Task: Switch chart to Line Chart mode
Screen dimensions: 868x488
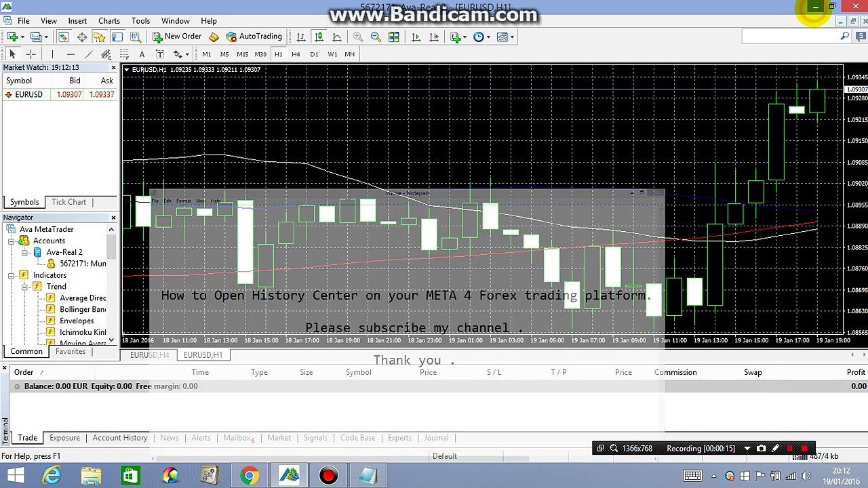Action: pyautogui.click(x=337, y=37)
